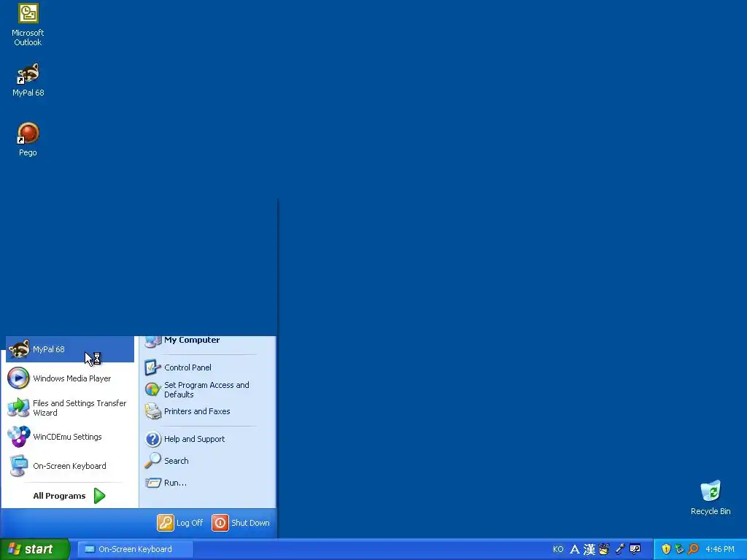The height and width of the screenshot is (560, 747).
Task: Click the Control Panel checkmark icon
Action: click(152, 367)
